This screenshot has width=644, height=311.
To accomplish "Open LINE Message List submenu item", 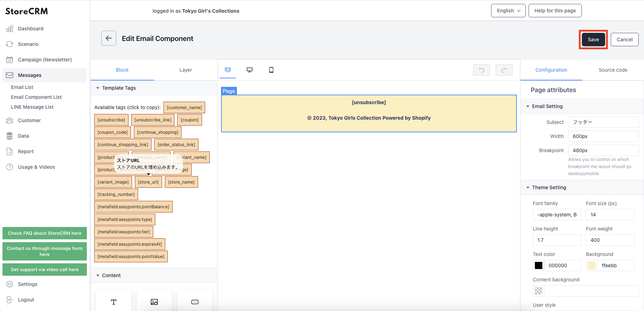I will point(32,107).
